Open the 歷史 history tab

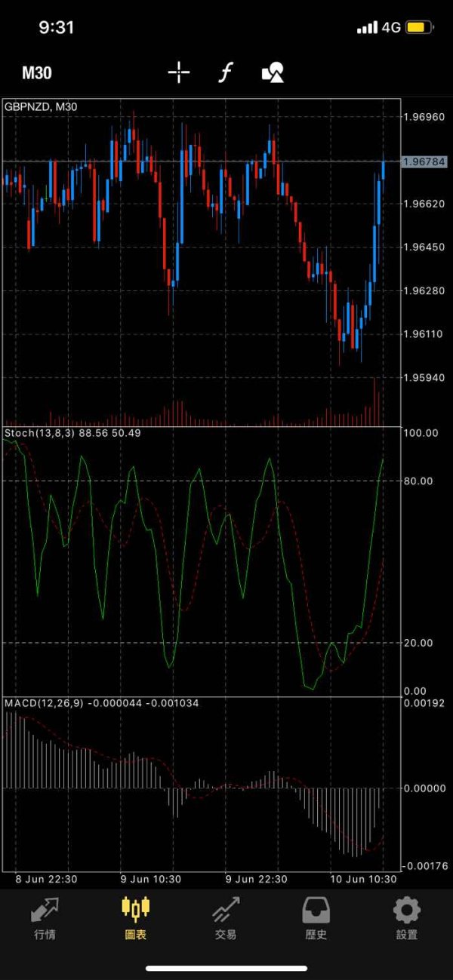[x=316, y=919]
